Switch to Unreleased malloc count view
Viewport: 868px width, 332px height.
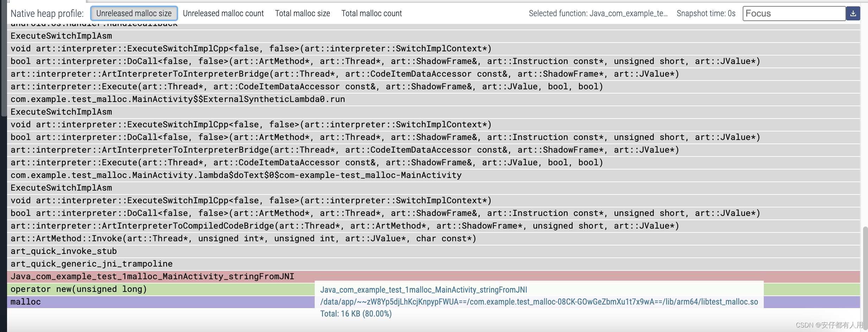pyautogui.click(x=223, y=13)
